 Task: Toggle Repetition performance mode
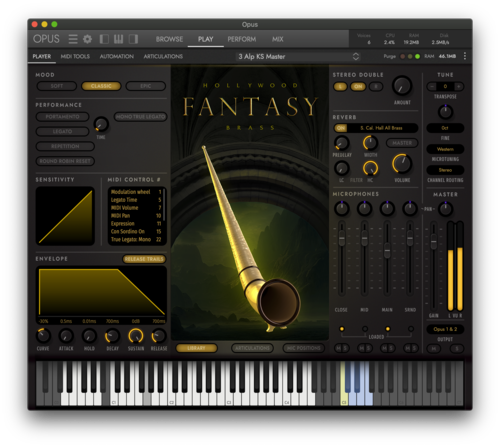[65, 146]
